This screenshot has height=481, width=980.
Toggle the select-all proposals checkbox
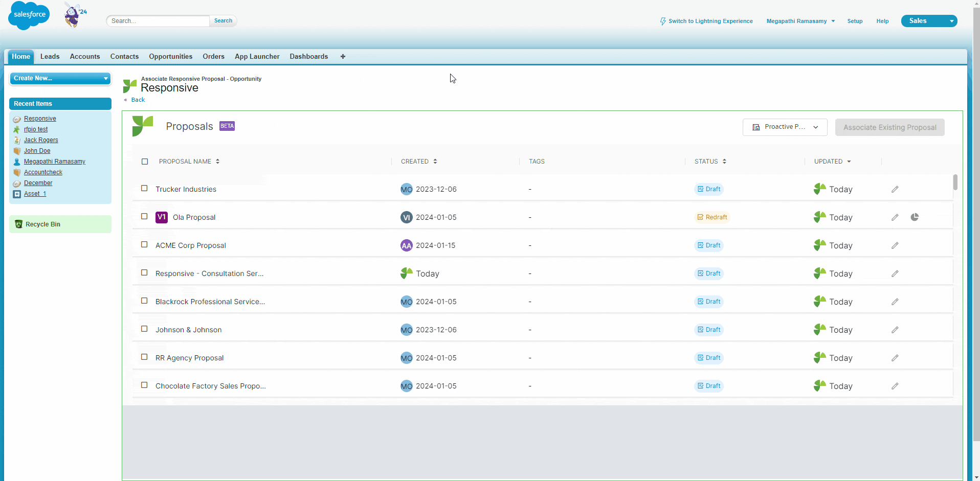point(145,162)
